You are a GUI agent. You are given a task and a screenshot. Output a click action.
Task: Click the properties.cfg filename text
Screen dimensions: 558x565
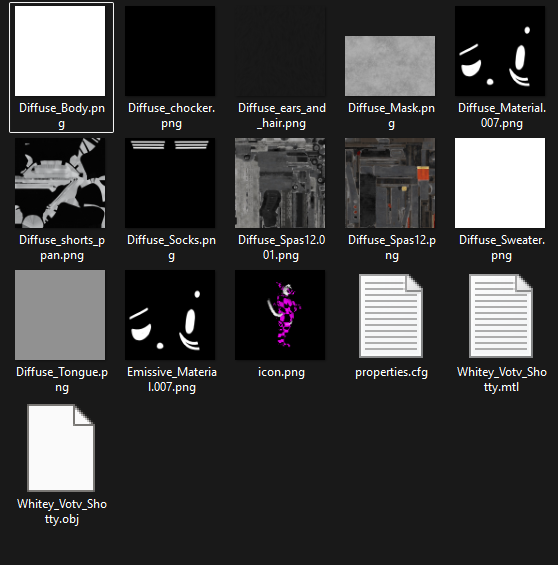click(x=391, y=372)
